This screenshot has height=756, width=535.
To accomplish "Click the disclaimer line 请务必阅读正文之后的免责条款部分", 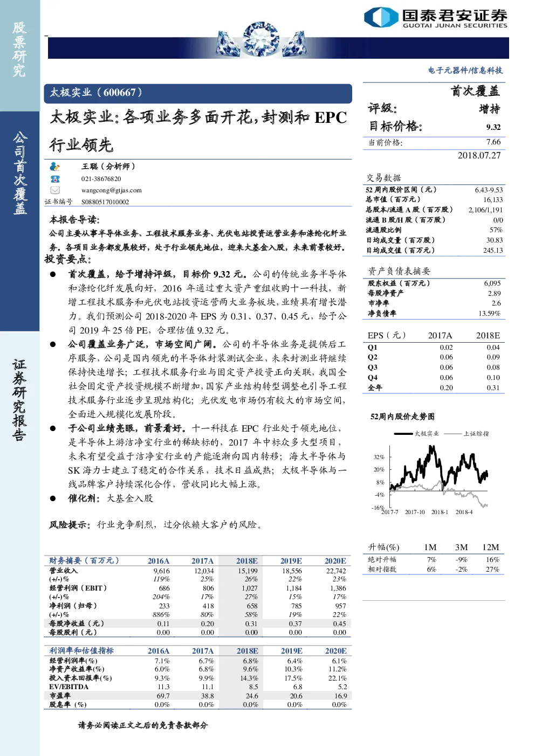I will click(x=143, y=725).
